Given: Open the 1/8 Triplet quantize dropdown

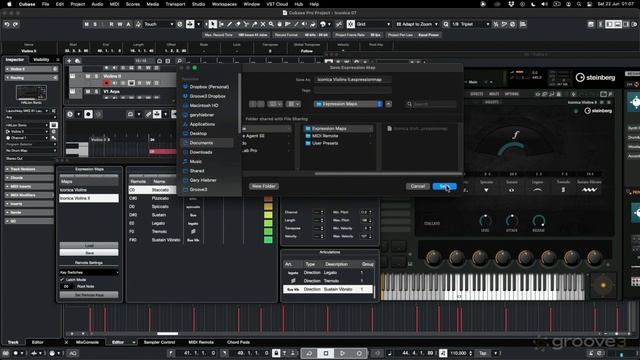Looking at the screenshot, I should (470, 24).
